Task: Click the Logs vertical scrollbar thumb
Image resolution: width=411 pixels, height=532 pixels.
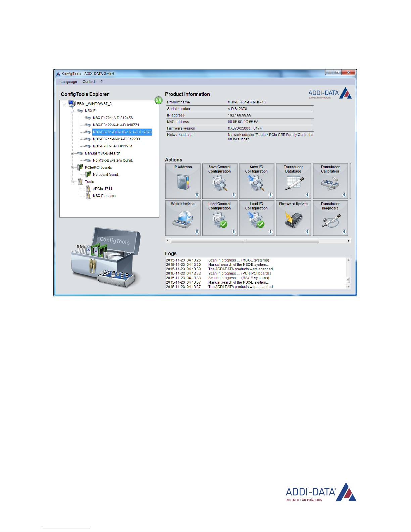Action: [348, 280]
